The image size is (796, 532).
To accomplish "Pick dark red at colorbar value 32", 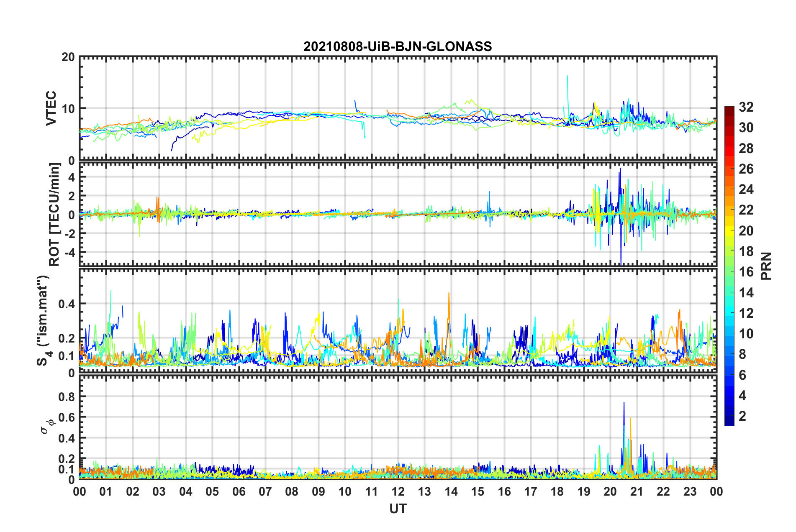I will (x=729, y=109).
